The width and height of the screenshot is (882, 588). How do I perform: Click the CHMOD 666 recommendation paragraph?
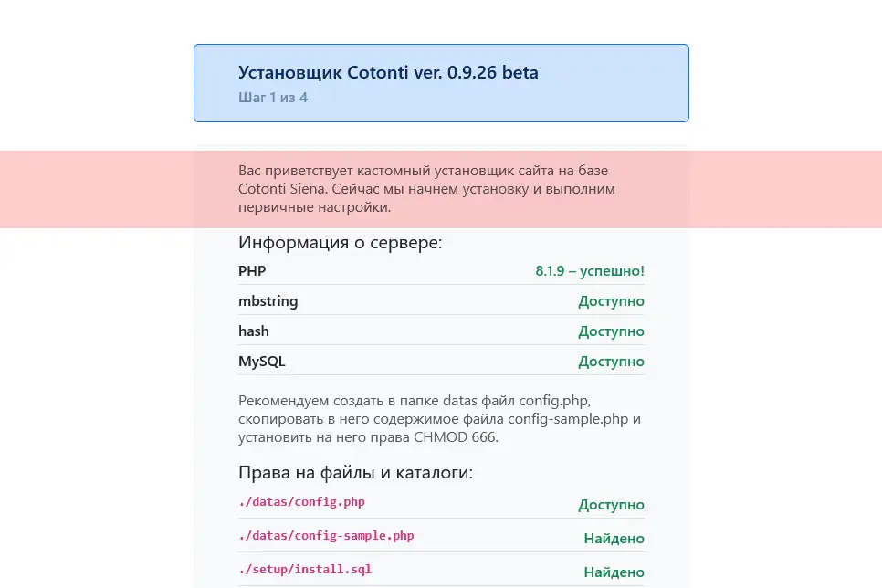439,418
